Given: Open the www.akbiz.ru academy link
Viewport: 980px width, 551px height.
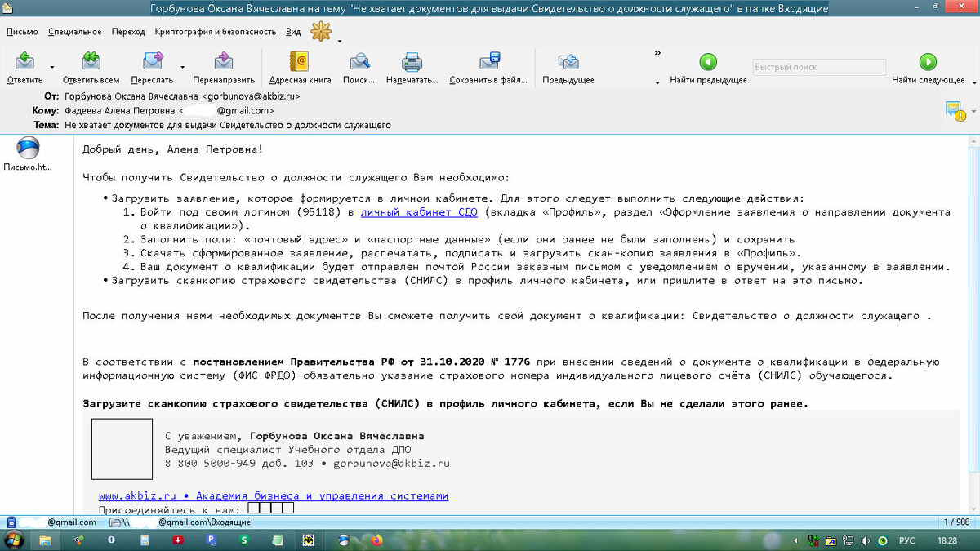Looking at the screenshot, I should click(274, 495).
